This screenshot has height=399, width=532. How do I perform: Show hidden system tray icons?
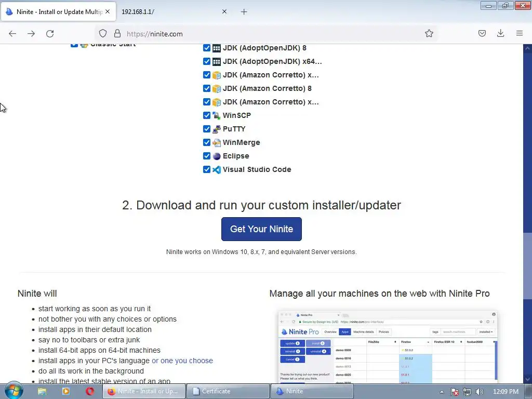pos(442,392)
